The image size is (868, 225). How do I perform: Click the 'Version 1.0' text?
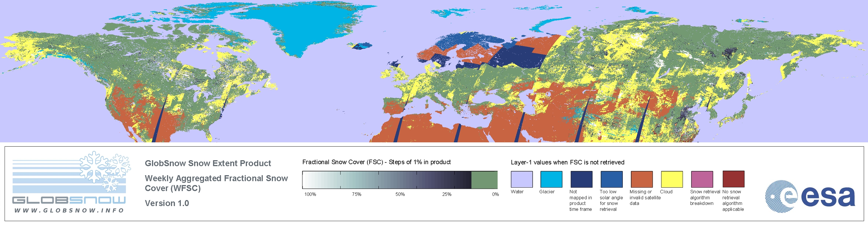(x=167, y=203)
